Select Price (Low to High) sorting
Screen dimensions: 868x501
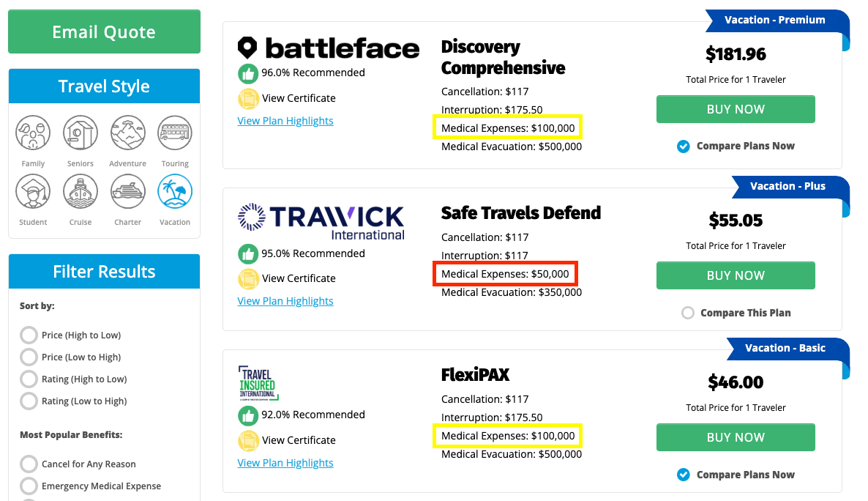(x=28, y=357)
